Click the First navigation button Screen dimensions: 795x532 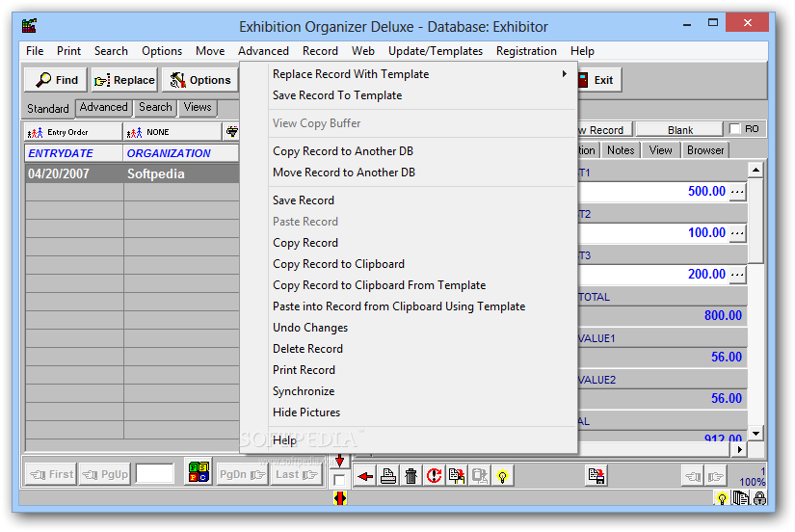click(51, 474)
